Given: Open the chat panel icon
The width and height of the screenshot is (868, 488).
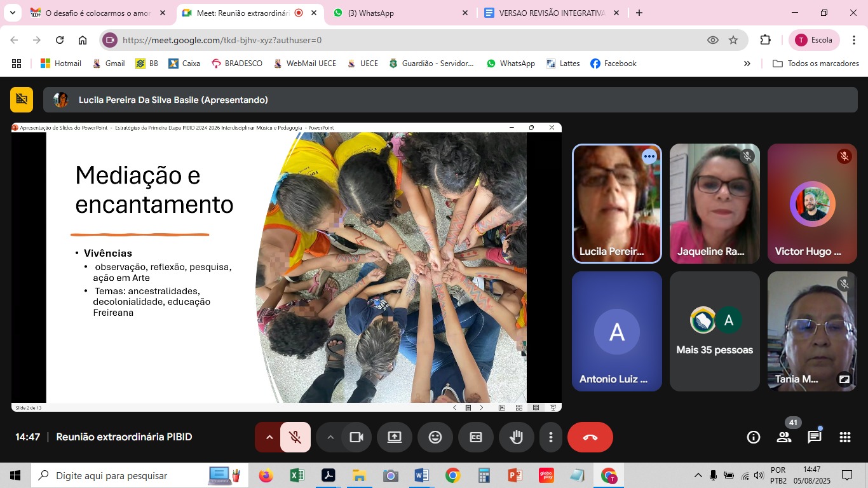Looking at the screenshot, I should click(814, 437).
